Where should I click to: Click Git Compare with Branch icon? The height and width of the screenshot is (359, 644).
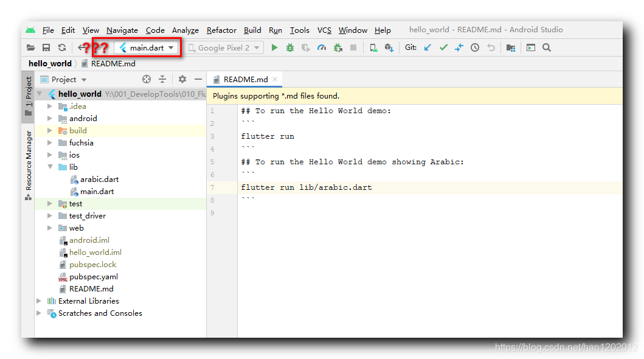coord(459,47)
